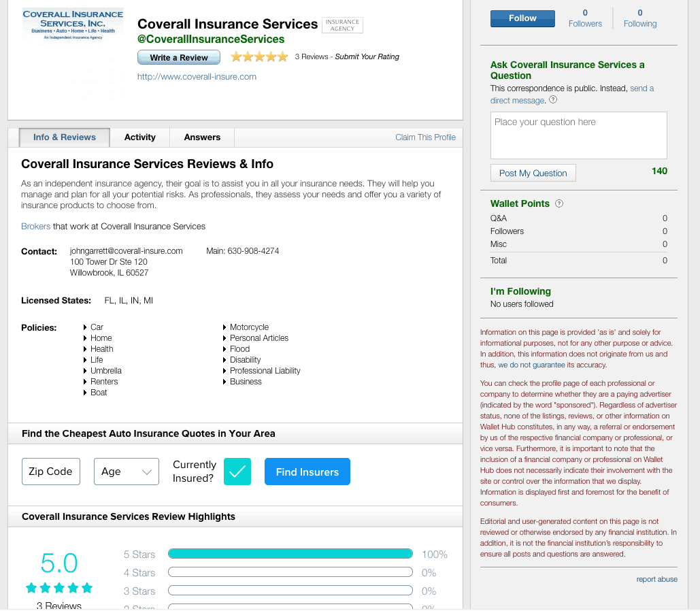Rate four stars by clicking the fourth star

pos(269,56)
